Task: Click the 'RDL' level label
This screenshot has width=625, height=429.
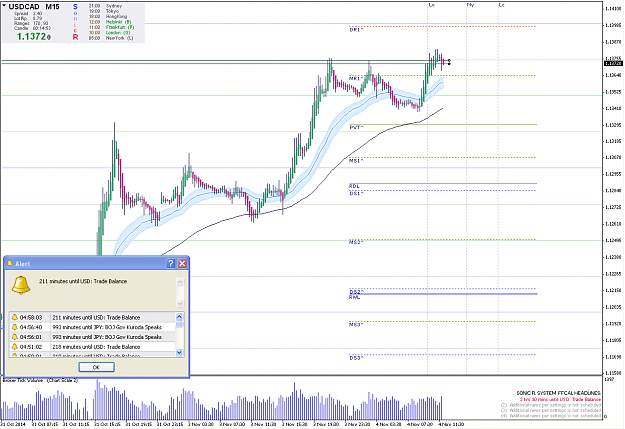Action: click(354, 186)
